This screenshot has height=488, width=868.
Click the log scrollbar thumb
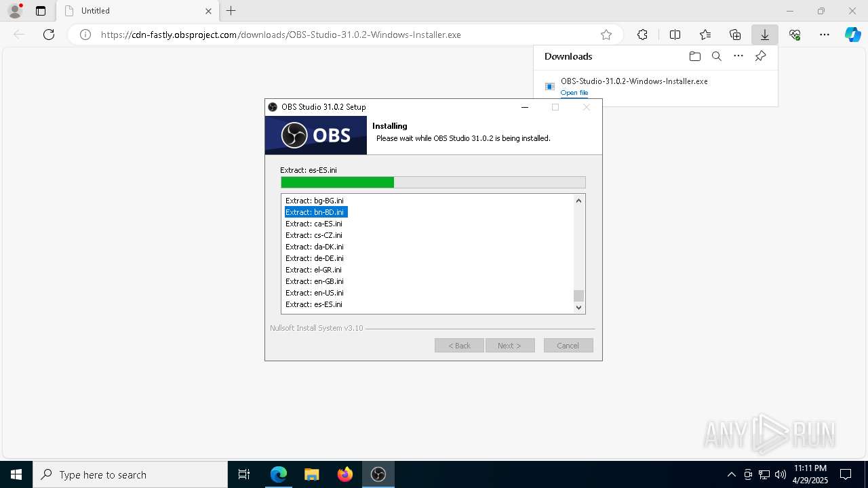click(x=578, y=296)
